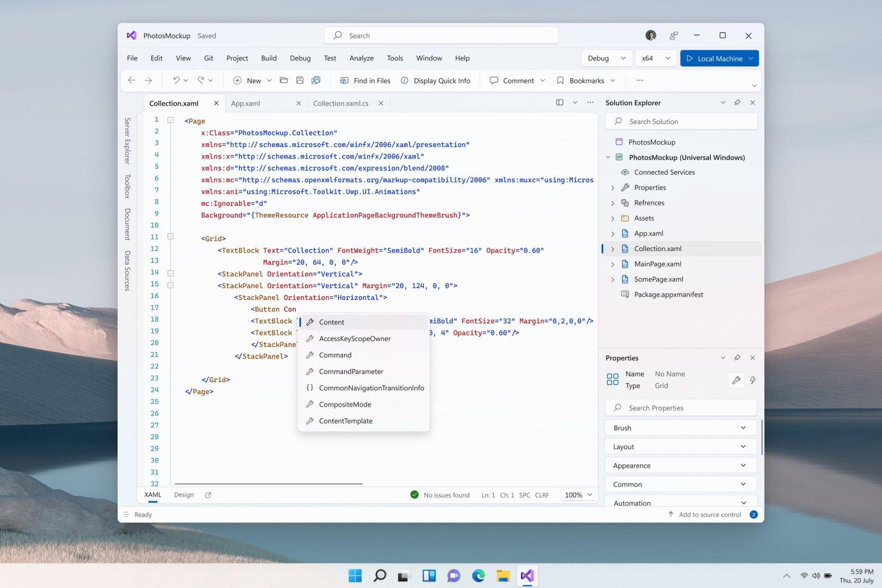Viewport: 882px width, 588px height.
Task: Focus the Search Solution field
Action: (x=681, y=121)
